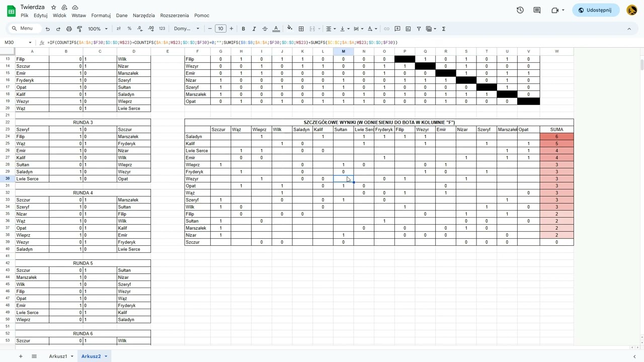
Task: Open the functions (sigma) menu
Action: coord(444,29)
